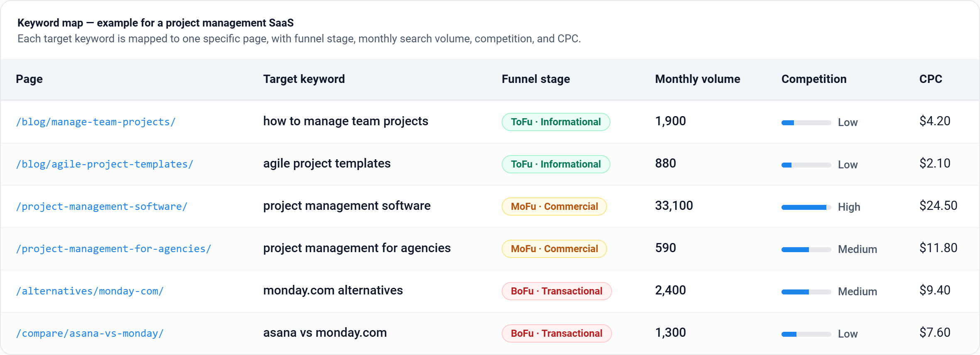Click the Target keyword column header
The height and width of the screenshot is (355, 980).
pos(304,79)
